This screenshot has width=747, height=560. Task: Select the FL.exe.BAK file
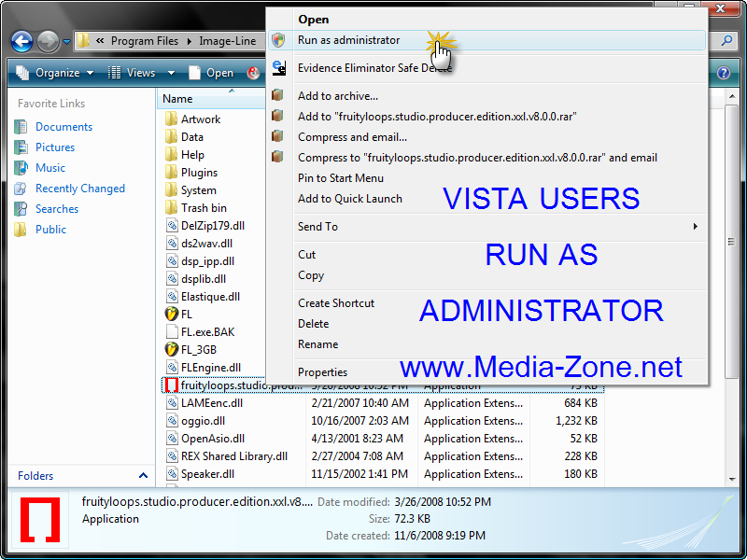point(207,332)
